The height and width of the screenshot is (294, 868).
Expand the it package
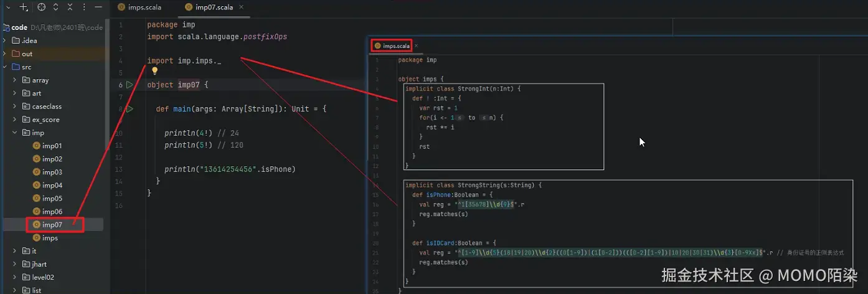coord(15,251)
